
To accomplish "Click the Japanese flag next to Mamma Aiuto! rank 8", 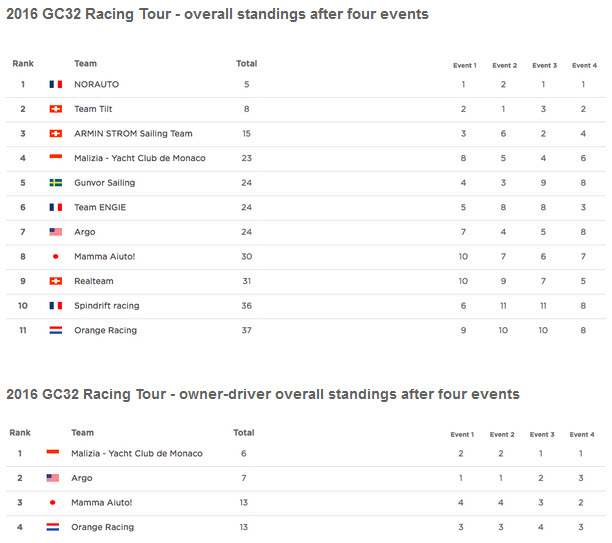I will 56,256.
